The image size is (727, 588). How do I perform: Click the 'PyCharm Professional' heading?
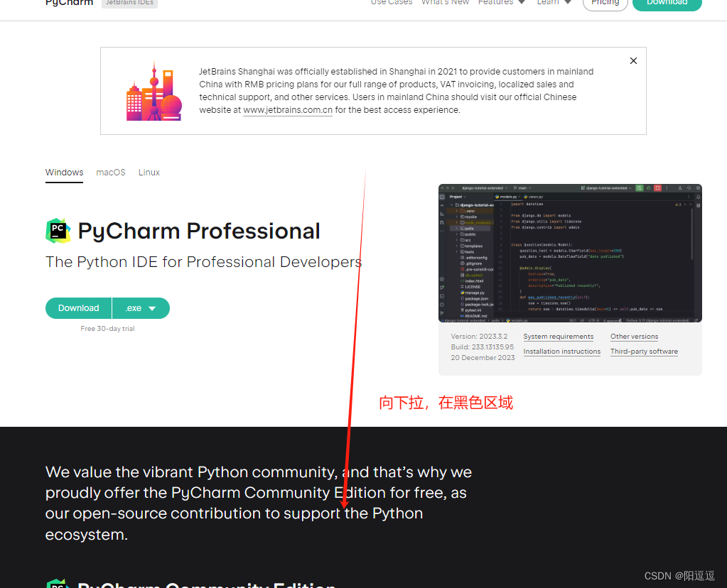tap(199, 231)
